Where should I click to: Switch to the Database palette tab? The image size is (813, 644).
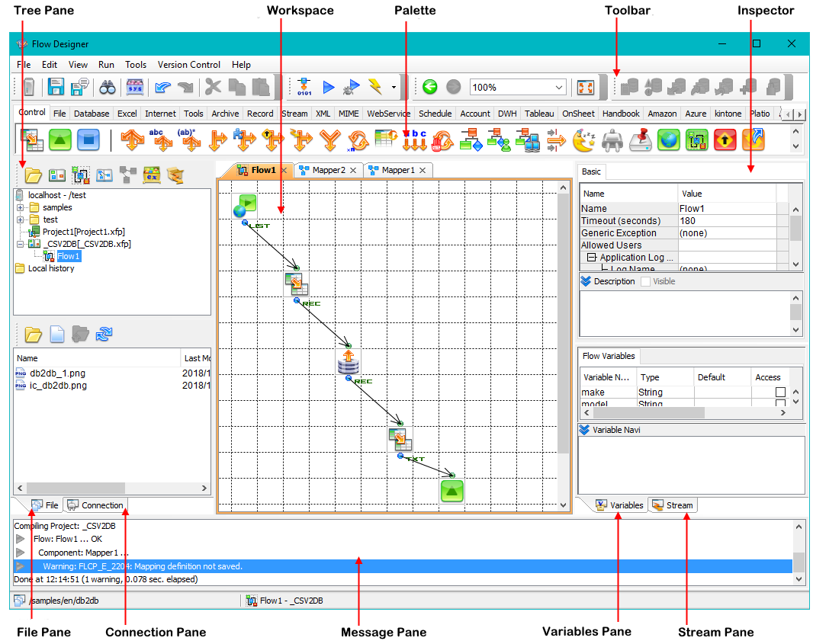[x=92, y=114]
